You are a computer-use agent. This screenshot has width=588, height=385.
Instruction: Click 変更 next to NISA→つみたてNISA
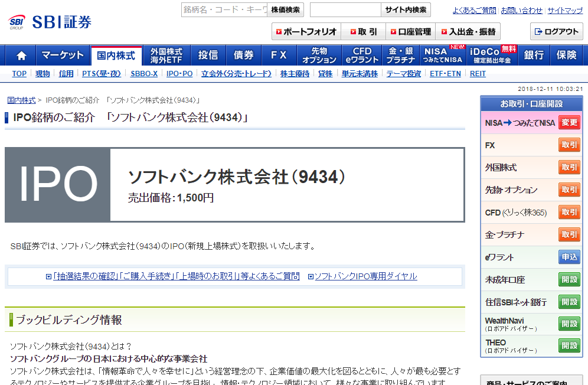(x=569, y=123)
